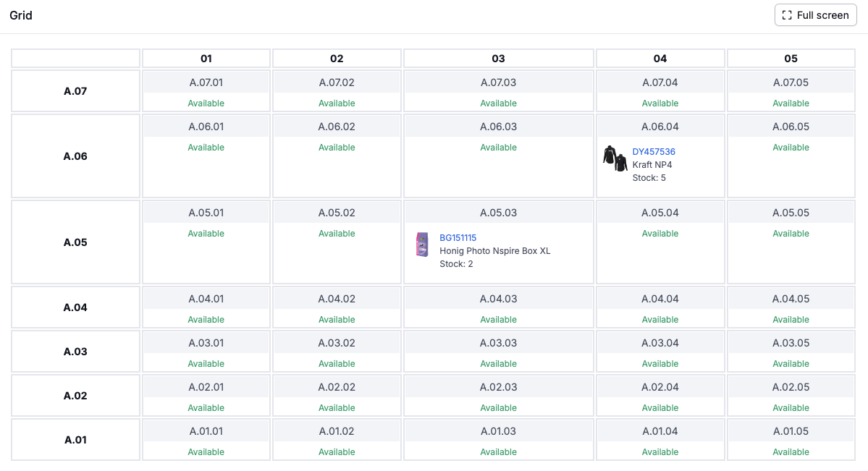Select occupied location A.05.03

[x=498, y=213]
